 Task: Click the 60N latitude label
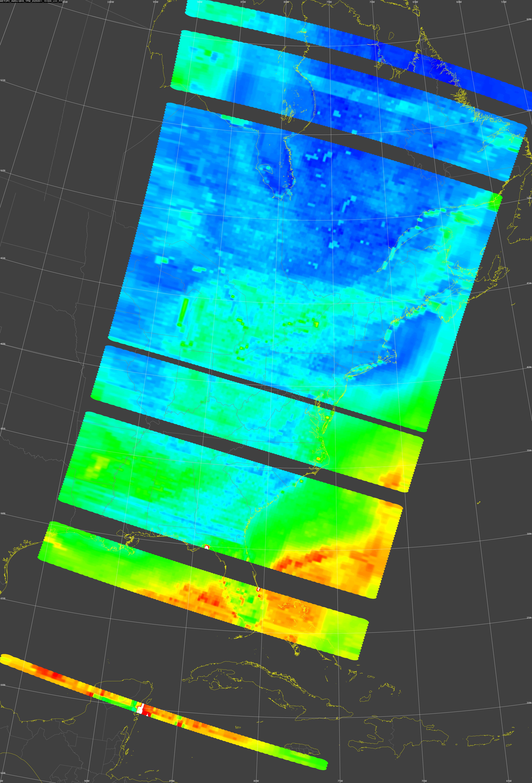click(x=529, y=19)
